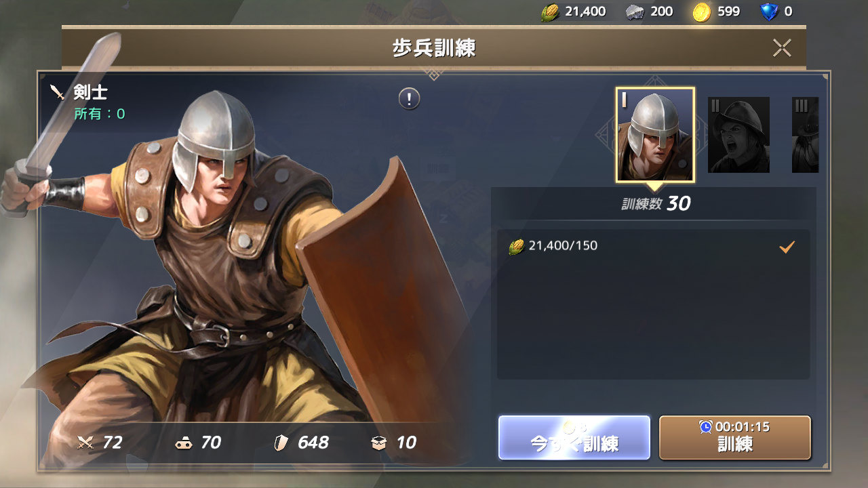
Task: Click the 今すぐ訓練 instant train button
Action: (574, 438)
